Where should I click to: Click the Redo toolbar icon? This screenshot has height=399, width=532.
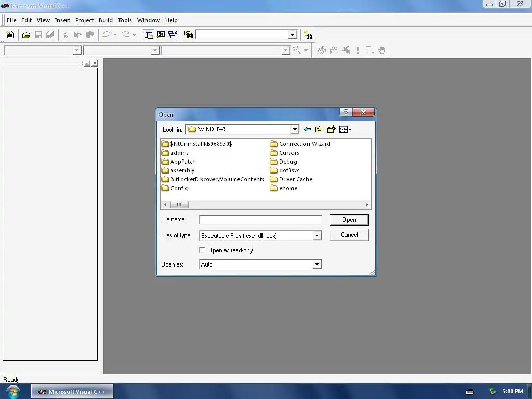(125, 35)
